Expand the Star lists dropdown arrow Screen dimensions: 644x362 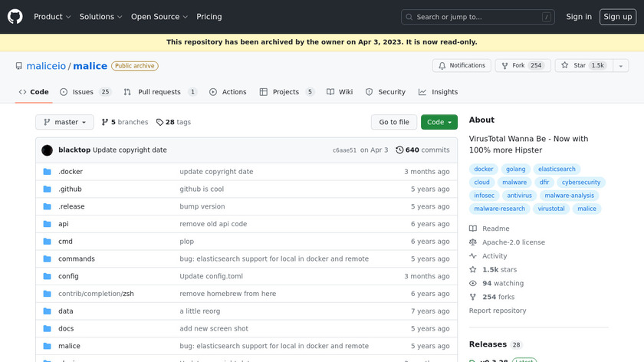point(619,66)
